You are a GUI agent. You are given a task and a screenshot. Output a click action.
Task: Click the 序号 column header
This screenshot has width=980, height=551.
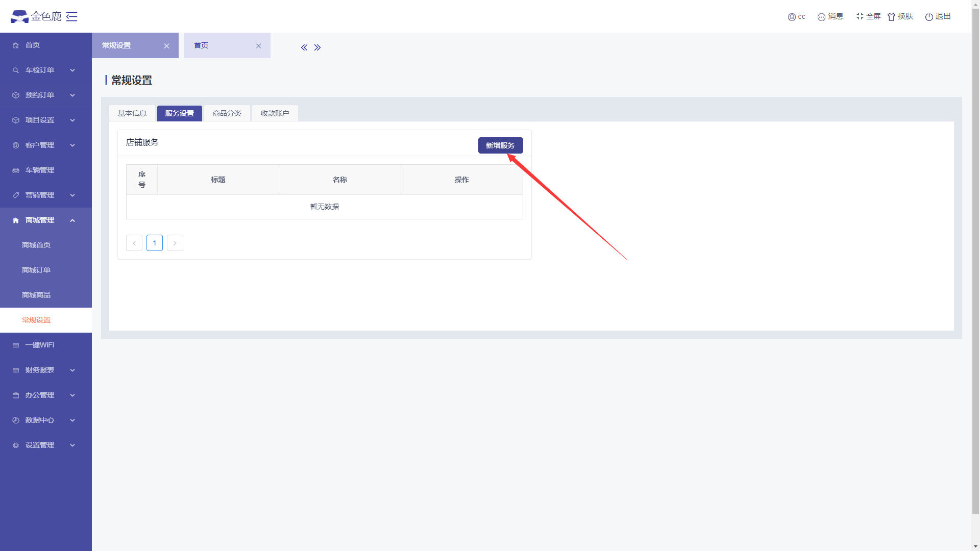coord(142,180)
